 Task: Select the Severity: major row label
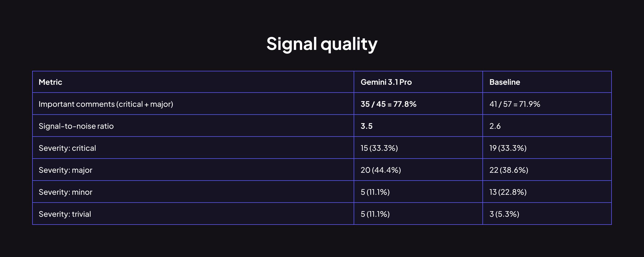point(65,170)
